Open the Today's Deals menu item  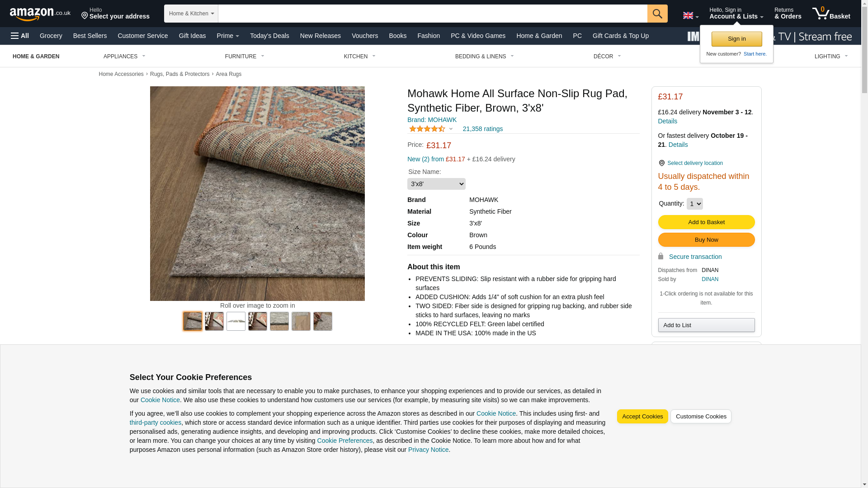269,36
